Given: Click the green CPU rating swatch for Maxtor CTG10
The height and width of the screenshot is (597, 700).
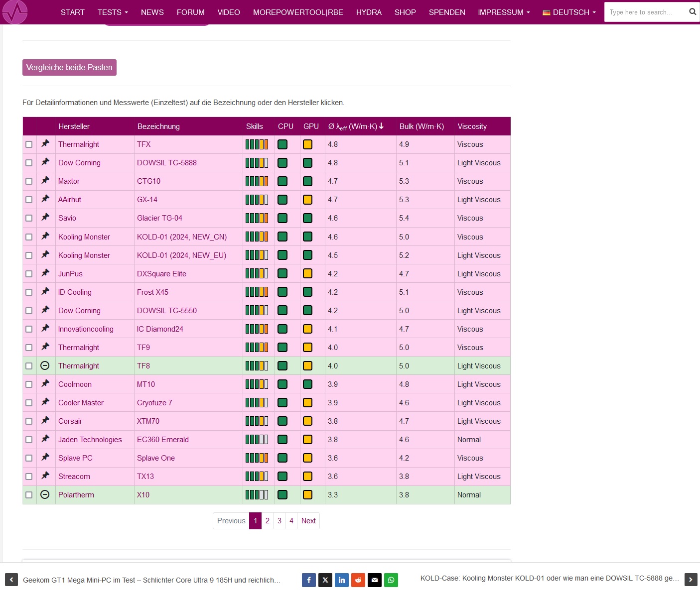Looking at the screenshot, I should [282, 181].
